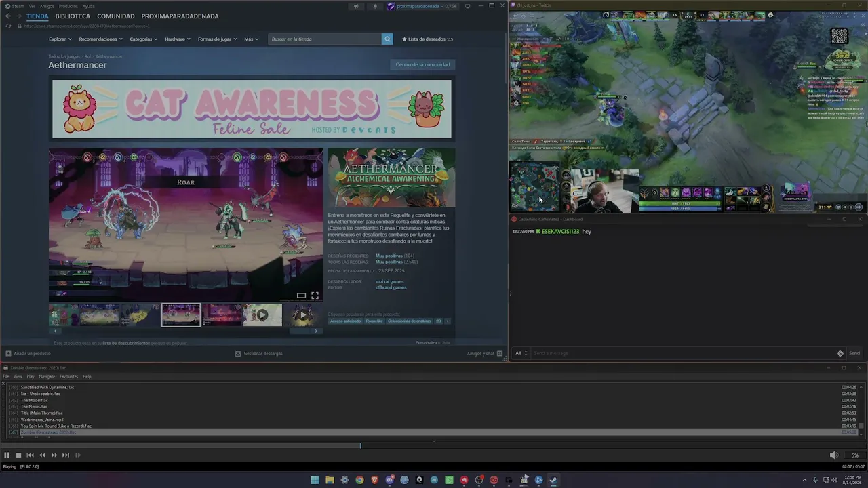Expand the Recomendaciones dropdown
The width and height of the screenshot is (868, 488).
[101, 39]
